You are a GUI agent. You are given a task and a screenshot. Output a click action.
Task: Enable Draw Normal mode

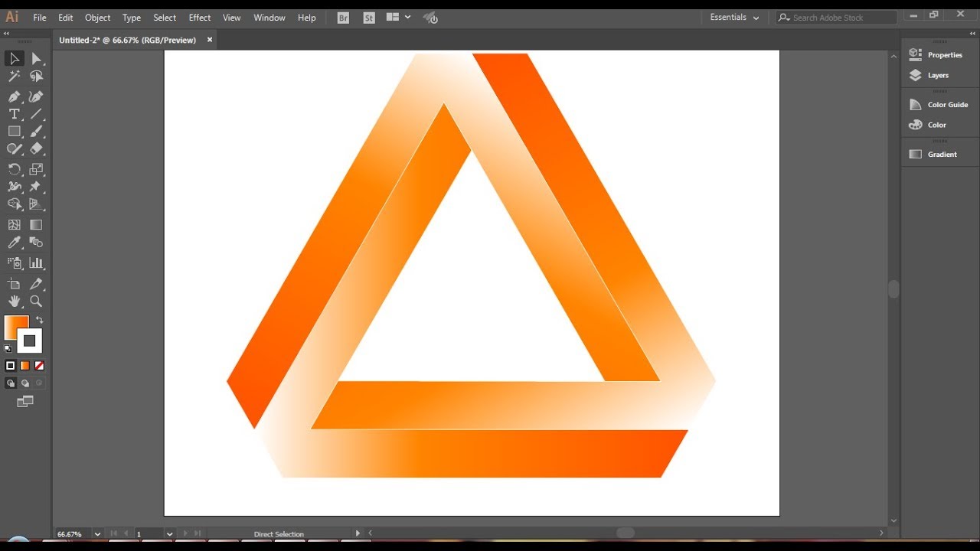coord(11,383)
